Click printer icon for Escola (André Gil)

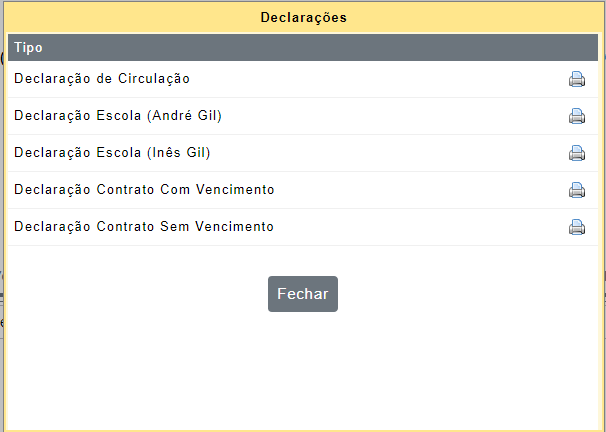click(x=577, y=116)
